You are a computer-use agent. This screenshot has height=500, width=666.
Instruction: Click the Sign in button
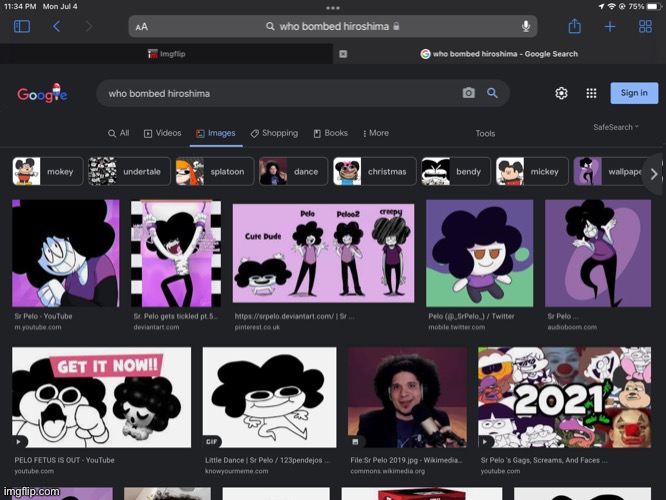[x=634, y=93]
